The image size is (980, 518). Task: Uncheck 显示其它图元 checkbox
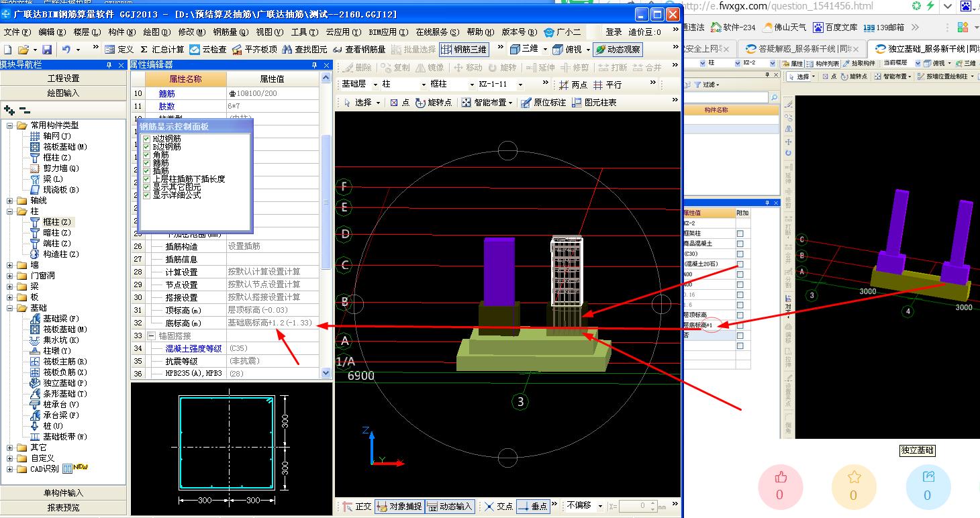[x=147, y=187]
